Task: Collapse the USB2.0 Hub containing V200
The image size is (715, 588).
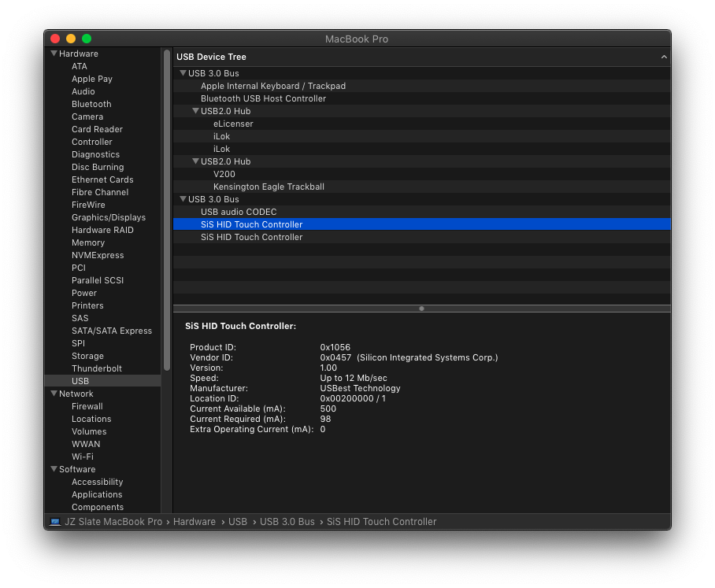Action: [x=195, y=161]
